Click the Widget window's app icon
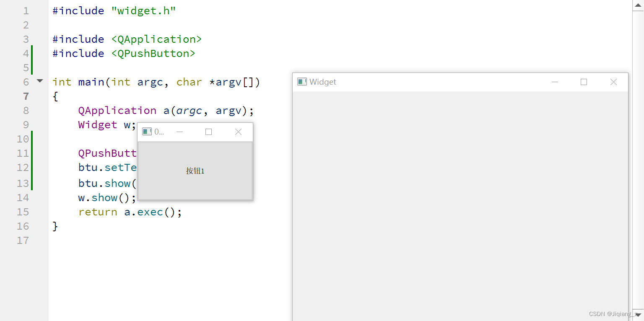Screen dimensions: 644x321 [x=302, y=82]
